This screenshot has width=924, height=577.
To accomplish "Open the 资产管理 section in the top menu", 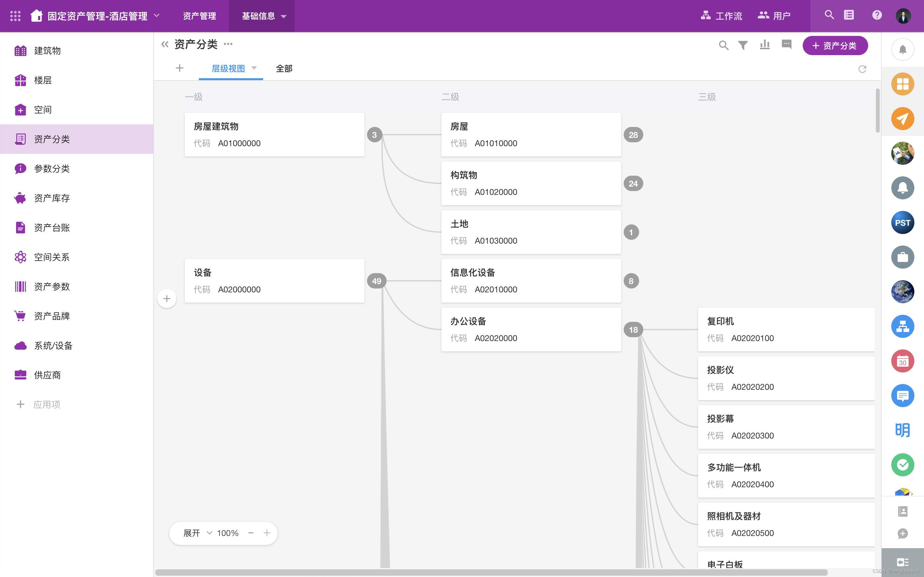I will (x=199, y=16).
